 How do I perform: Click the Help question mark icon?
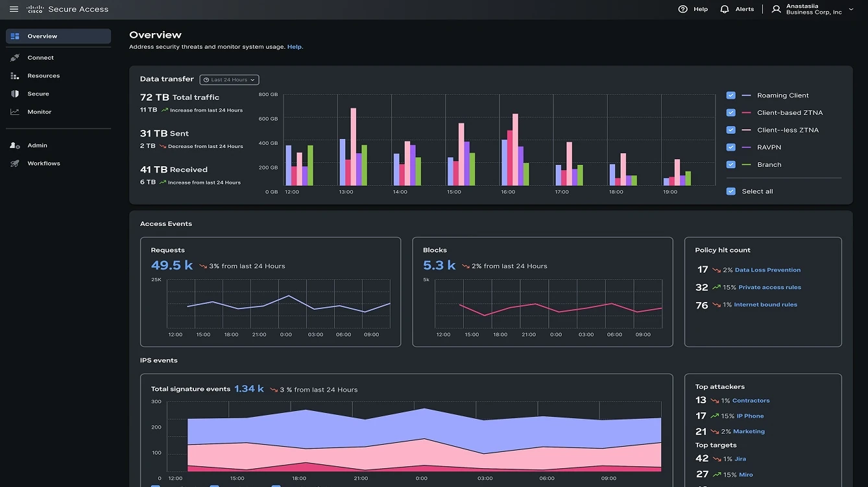pyautogui.click(x=682, y=9)
